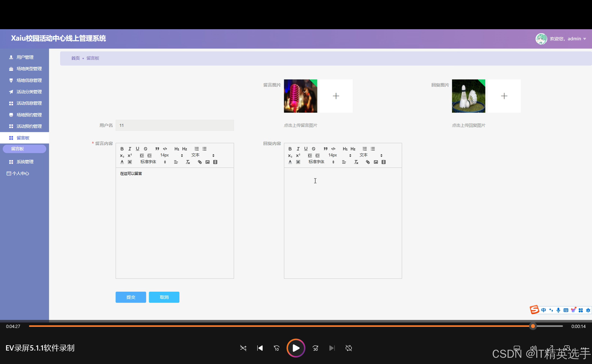Toggle loop in the video player
The height and width of the screenshot is (364, 592).
click(349, 348)
